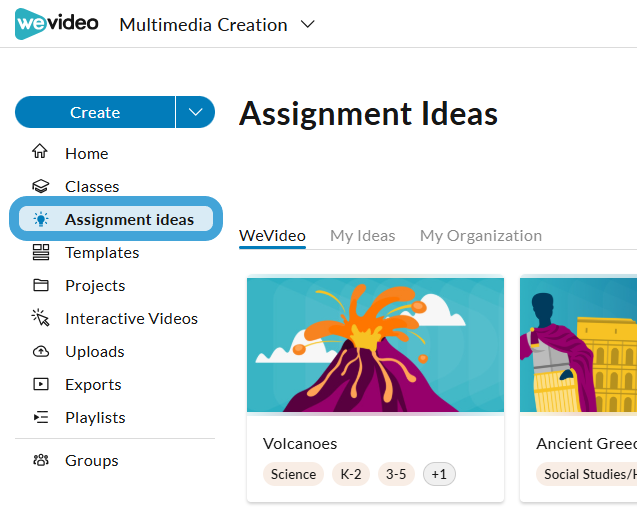Click the Classes graduation cap icon
637x511 pixels.
[41, 186]
